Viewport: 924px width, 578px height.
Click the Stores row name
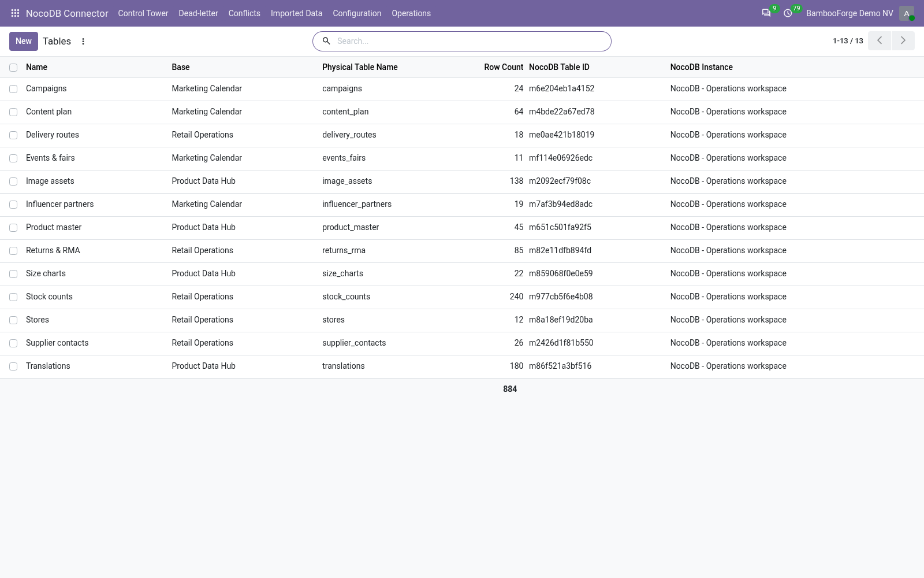[x=38, y=320]
